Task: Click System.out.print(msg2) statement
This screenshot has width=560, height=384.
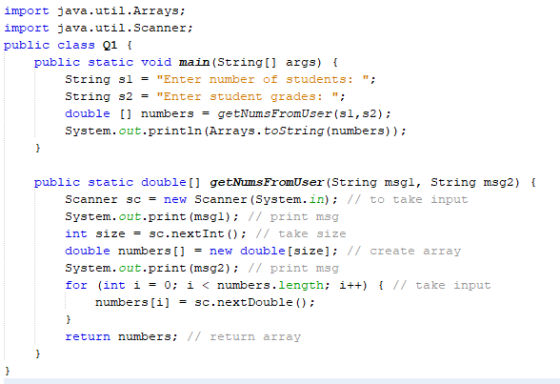Action: click(x=152, y=268)
